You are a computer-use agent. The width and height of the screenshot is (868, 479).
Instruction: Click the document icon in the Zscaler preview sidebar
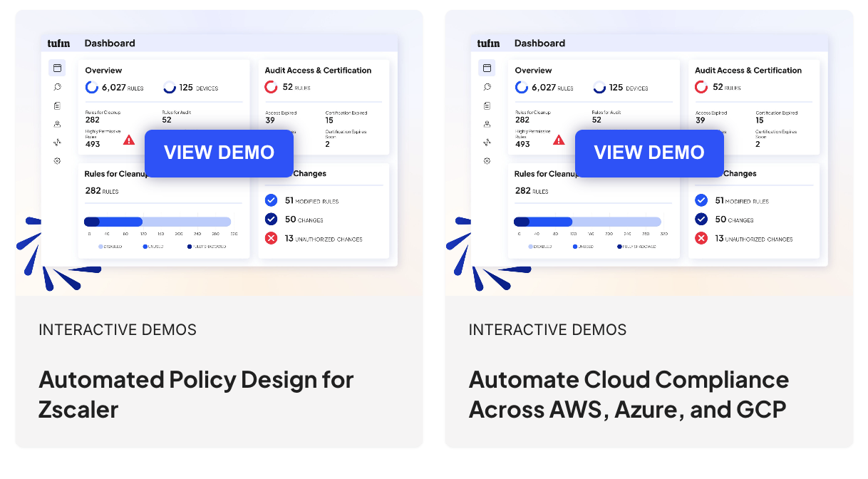57,105
